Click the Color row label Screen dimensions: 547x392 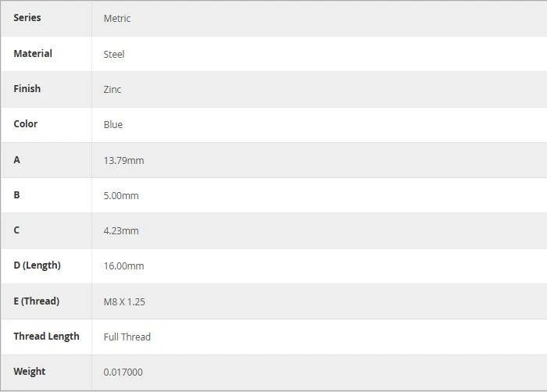[26, 124]
